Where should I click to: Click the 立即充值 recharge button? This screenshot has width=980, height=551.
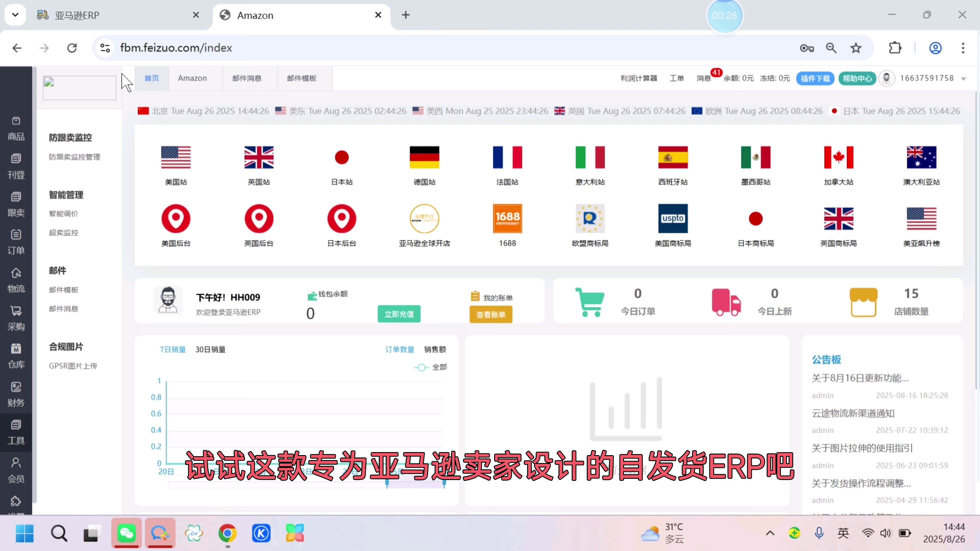399,314
